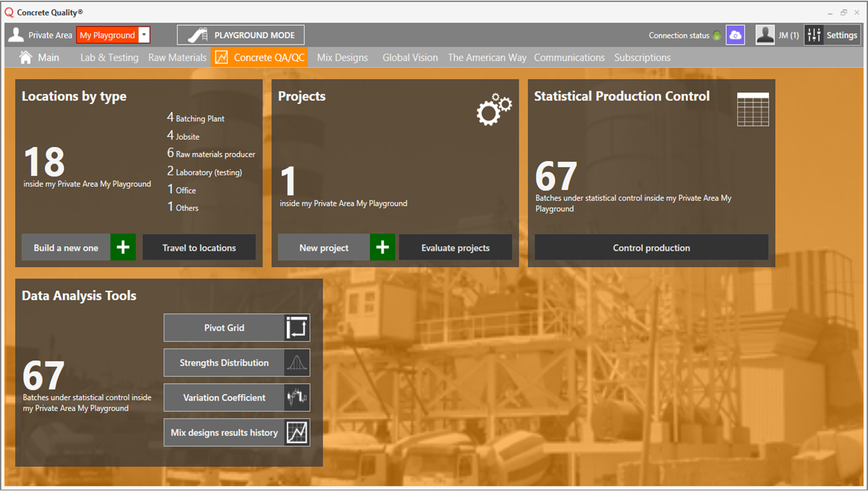The width and height of the screenshot is (868, 491).
Task: Expand the My Playground dropdown arrow
Action: click(x=145, y=35)
